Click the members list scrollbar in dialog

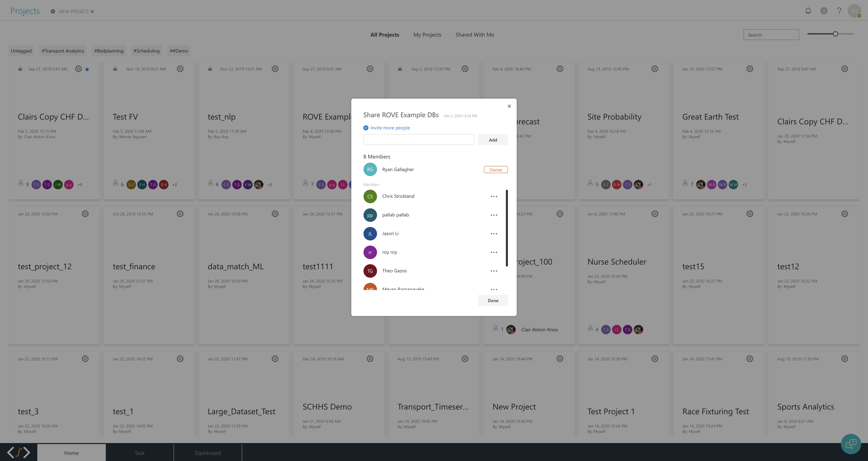tap(507, 228)
